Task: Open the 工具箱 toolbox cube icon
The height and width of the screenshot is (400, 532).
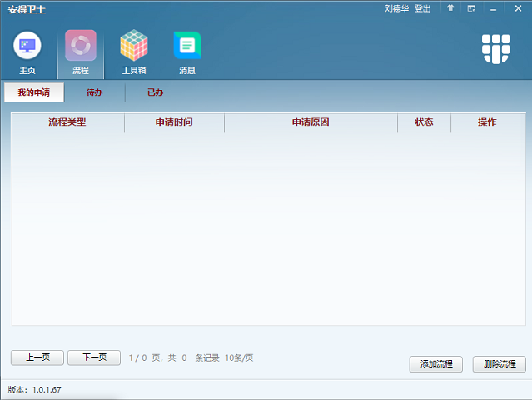Action: pyautogui.click(x=134, y=52)
